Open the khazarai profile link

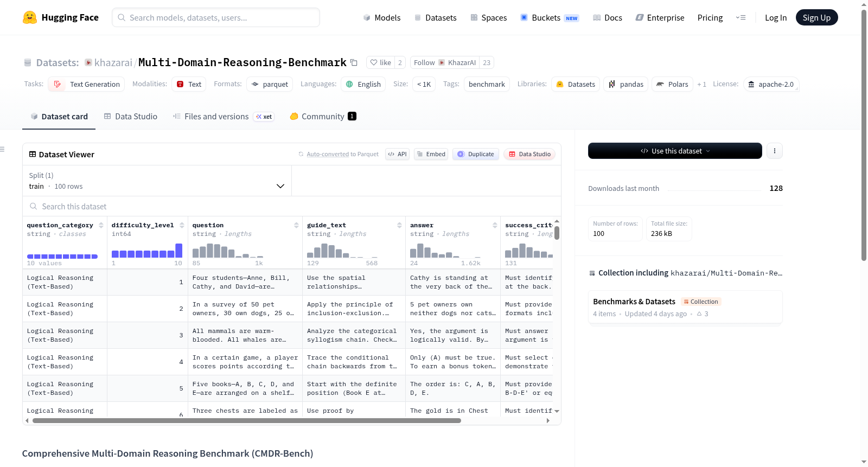113,62
